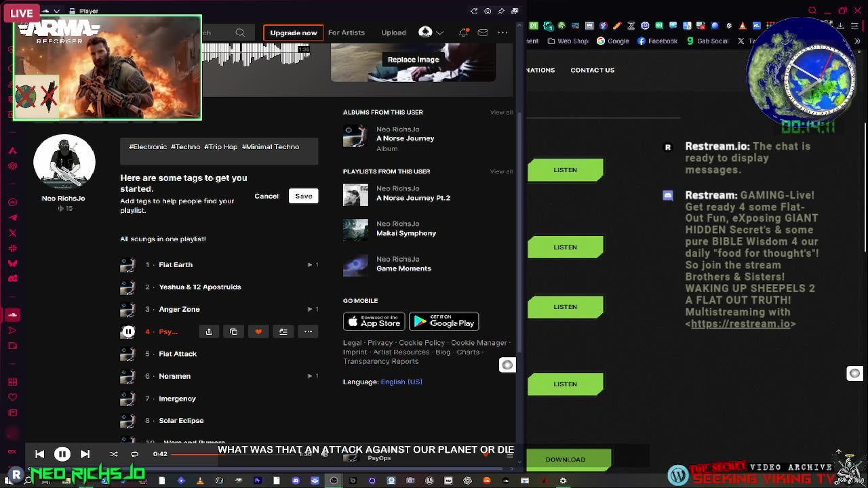The image size is (868, 488).
Task: Focus the tags input field
Action: click(x=219, y=152)
